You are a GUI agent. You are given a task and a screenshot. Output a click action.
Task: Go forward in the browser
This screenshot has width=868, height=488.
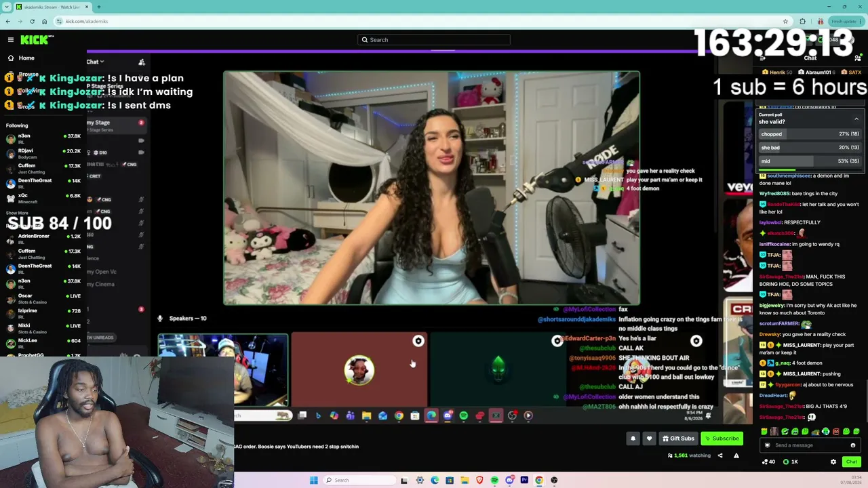click(20, 21)
